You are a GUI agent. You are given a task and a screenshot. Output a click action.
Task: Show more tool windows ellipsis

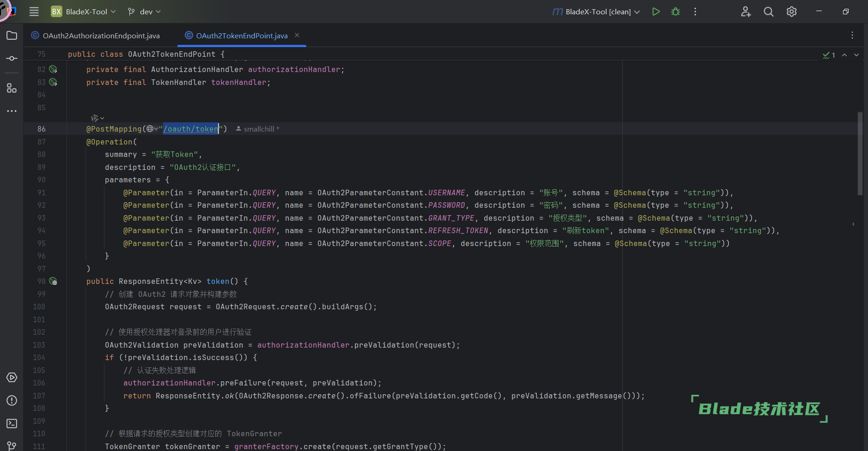(x=12, y=111)
